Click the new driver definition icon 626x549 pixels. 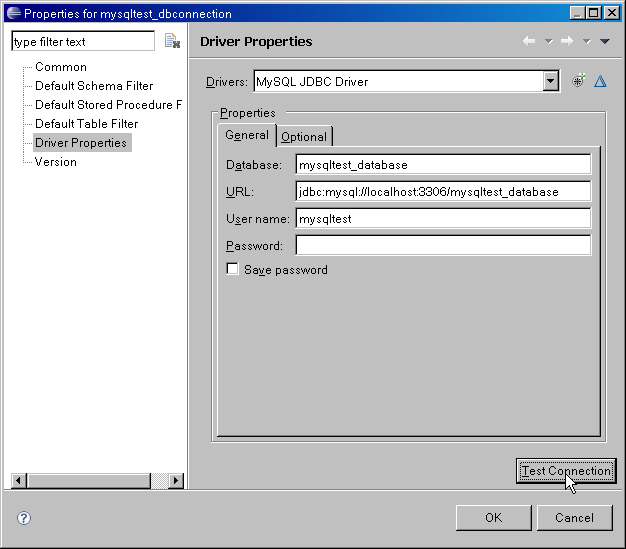[578, 81]
